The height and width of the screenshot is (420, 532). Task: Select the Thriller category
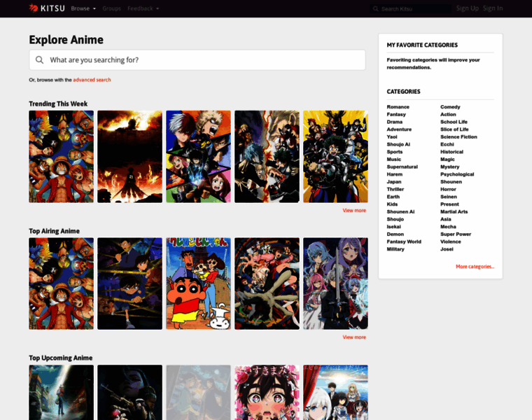tap(395, 189)
